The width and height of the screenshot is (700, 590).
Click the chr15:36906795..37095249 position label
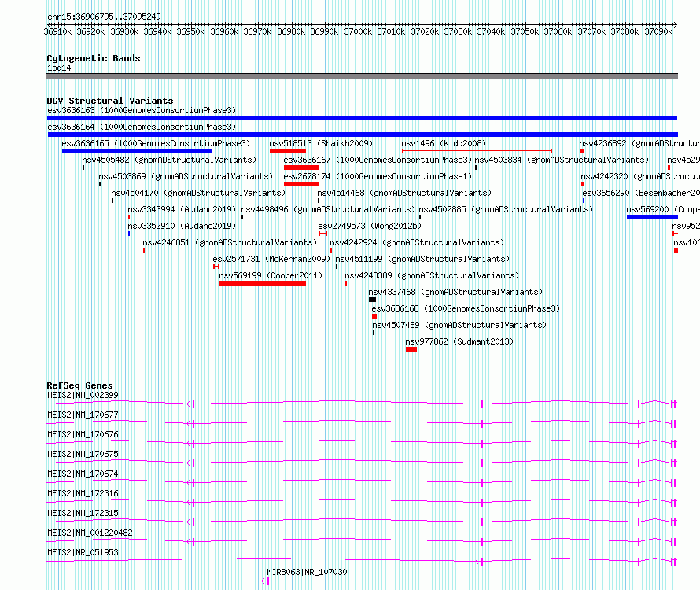[104, 17]
